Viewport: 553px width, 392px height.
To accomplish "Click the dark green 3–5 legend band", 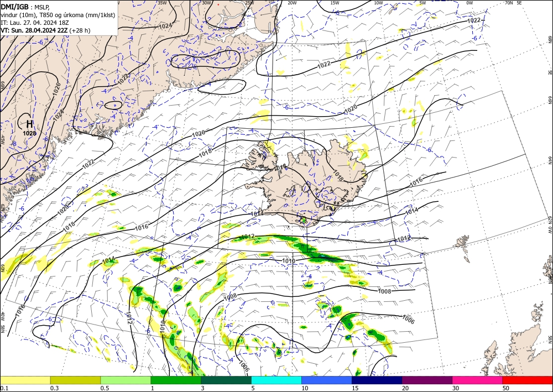I will [x=226, y=380].
